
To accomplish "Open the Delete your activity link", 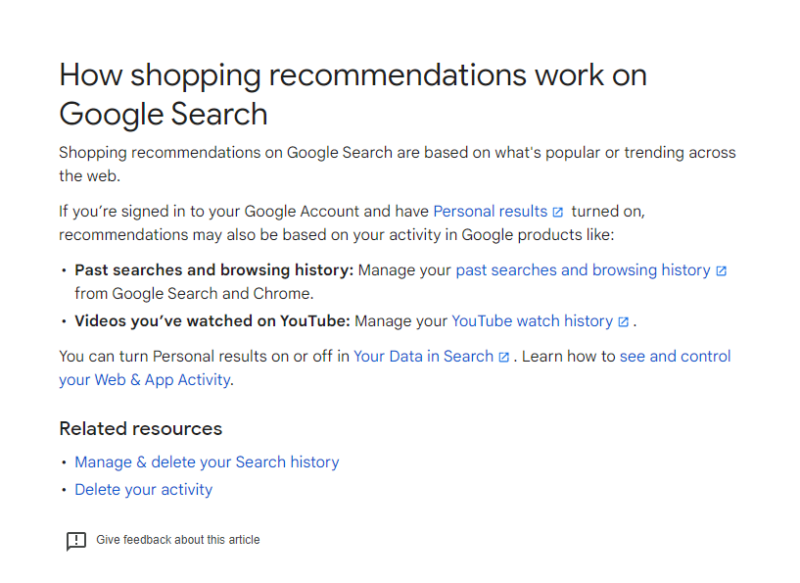I will pyautogui.click(x=143, y=490).
